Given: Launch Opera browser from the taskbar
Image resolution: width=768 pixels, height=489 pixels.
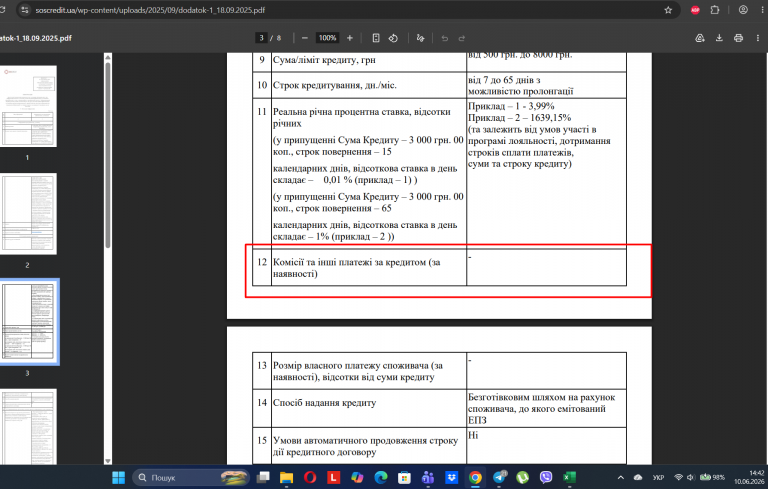Looking at the screenshot, I should (x=310, y=477).
